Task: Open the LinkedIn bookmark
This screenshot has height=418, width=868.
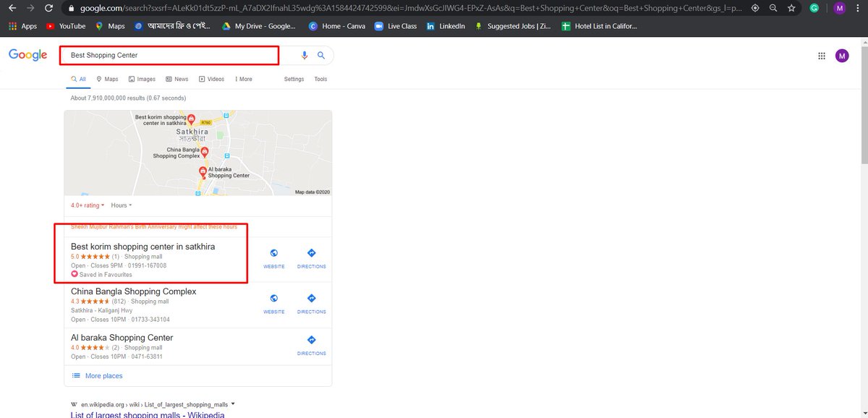Action: click(x=446, y=26)
